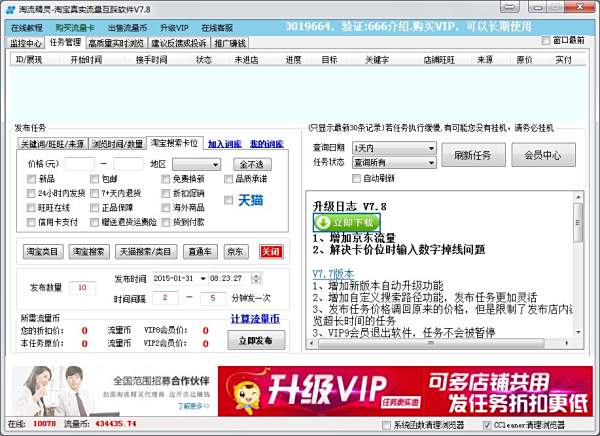Click the maximum price input field
This screenshot has width=600, height=436.
[x=128, y=164]
